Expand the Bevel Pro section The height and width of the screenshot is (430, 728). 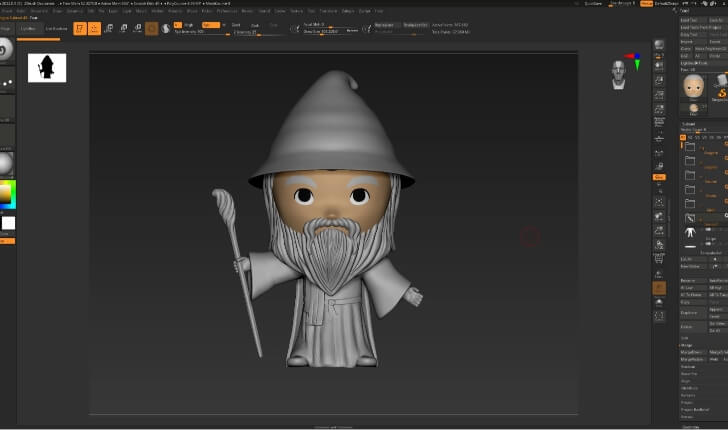point(689,374)
